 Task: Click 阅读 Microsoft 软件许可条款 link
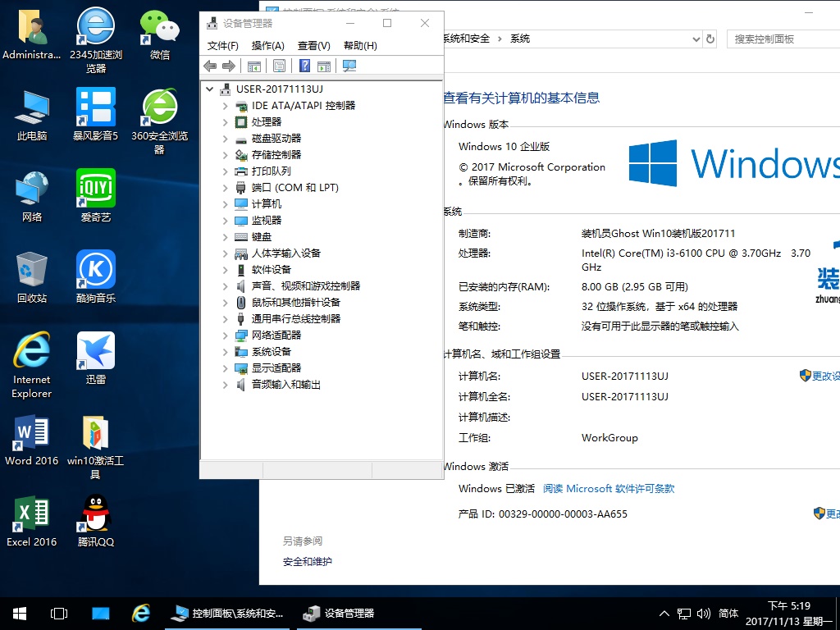coord(608,488)
